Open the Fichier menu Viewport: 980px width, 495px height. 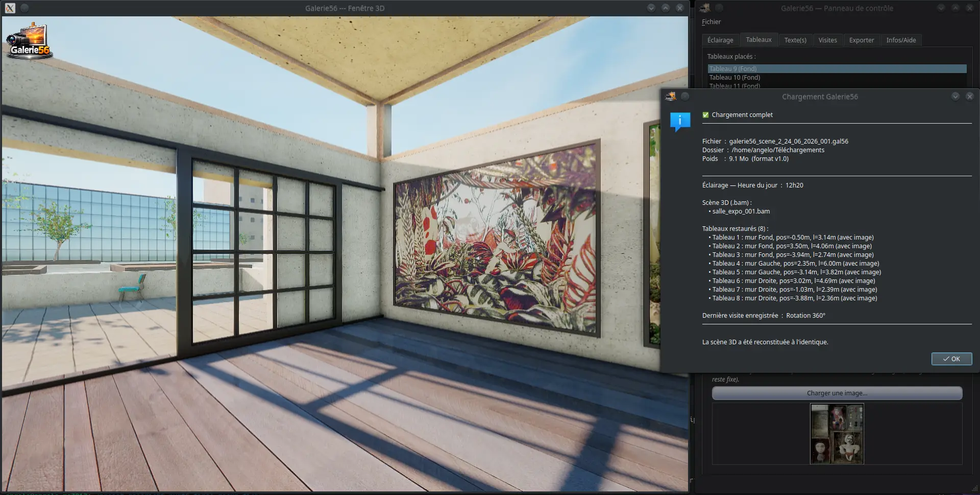coord(711,22)
